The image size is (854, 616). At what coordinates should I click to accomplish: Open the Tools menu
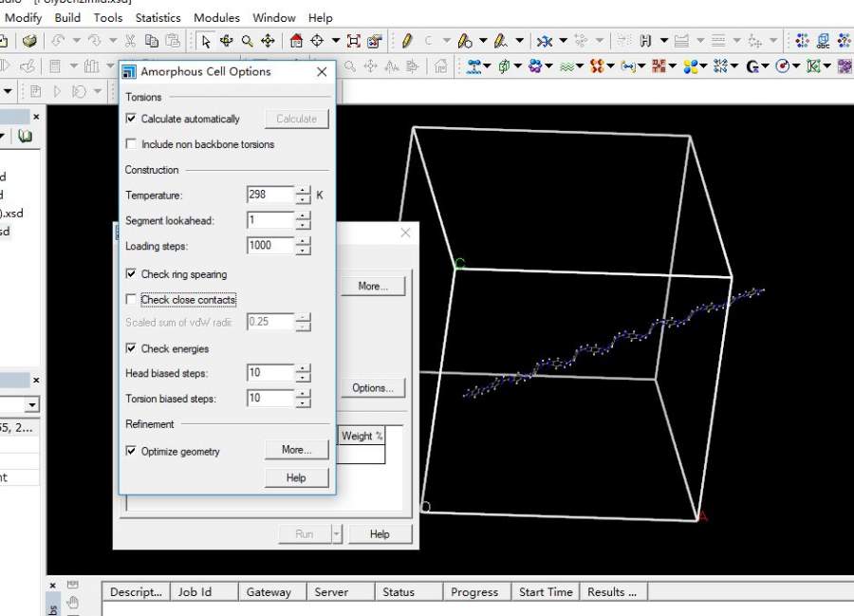tap(108, 18)
